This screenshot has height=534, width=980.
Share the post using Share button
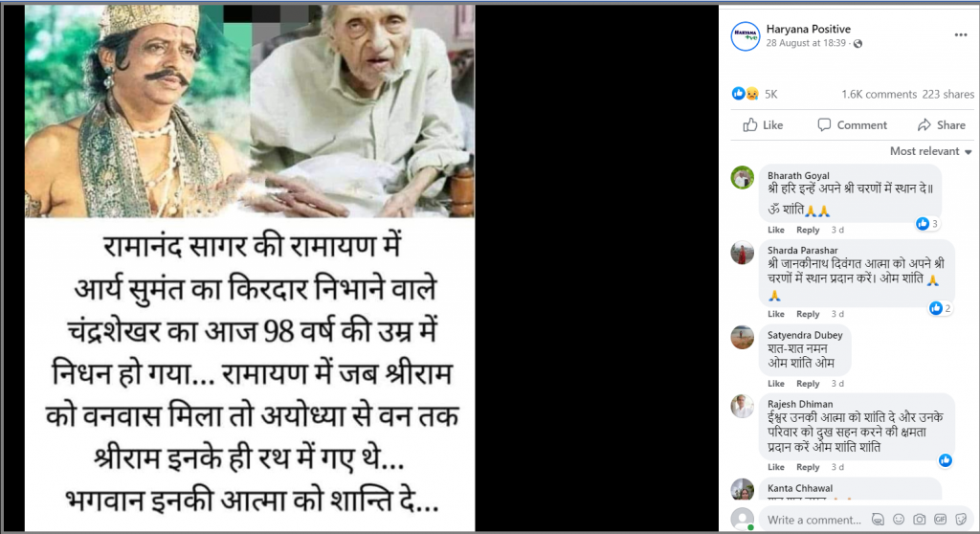point(942,125)
